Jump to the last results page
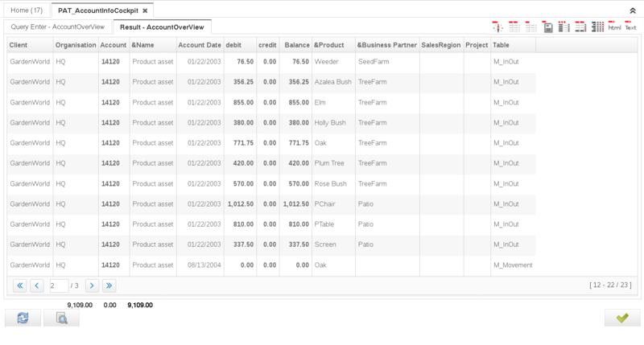This screenshot has height=345, width=644. [109, 285]
